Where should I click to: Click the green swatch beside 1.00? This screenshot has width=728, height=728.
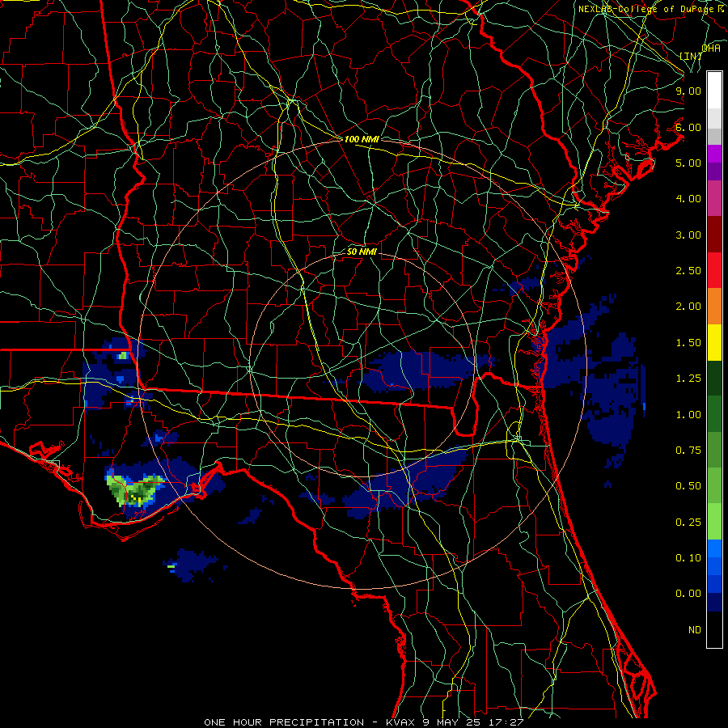pos(714,414)
